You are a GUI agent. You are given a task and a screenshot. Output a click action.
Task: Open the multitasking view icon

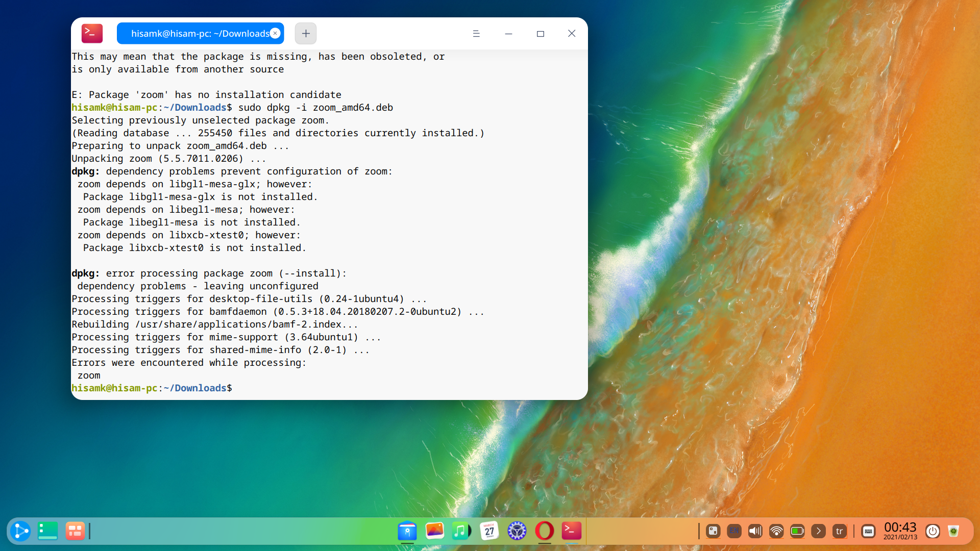(75, 531)
